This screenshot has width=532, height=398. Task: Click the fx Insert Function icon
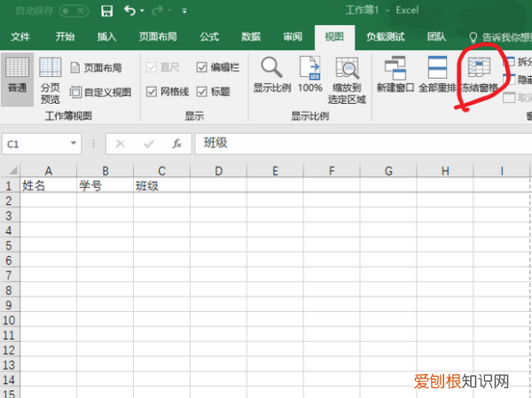pyautogui.click(x=176, y=144)
